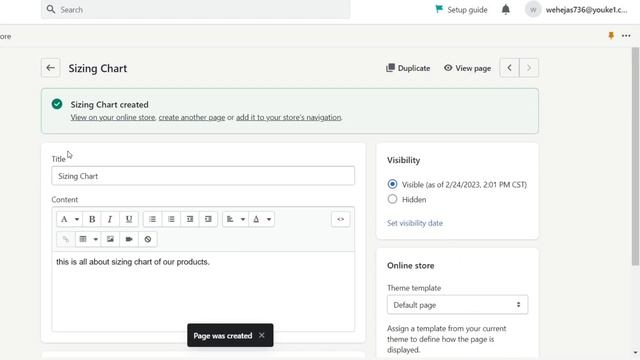The height and width of the screenshot is (360, 640).
Task: Click into the Title field
Action: pyautogui.click(x=203, y=176)
